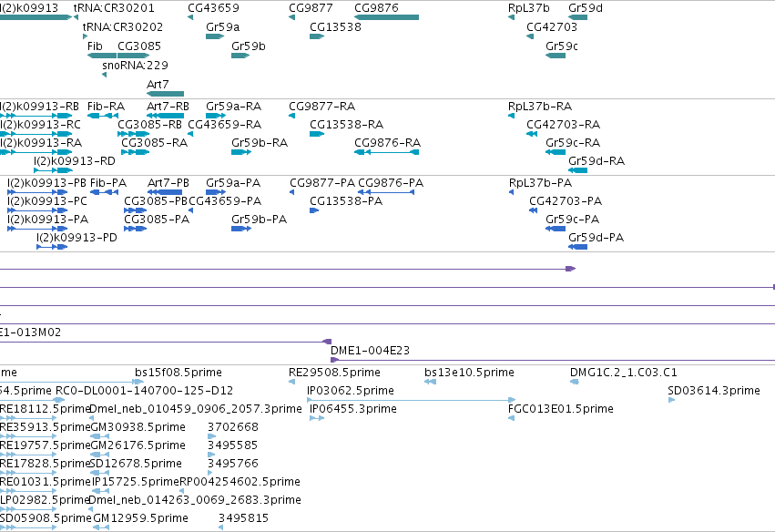
Task: Open the CG13538-RA transcript label
Action: [347, 125]
